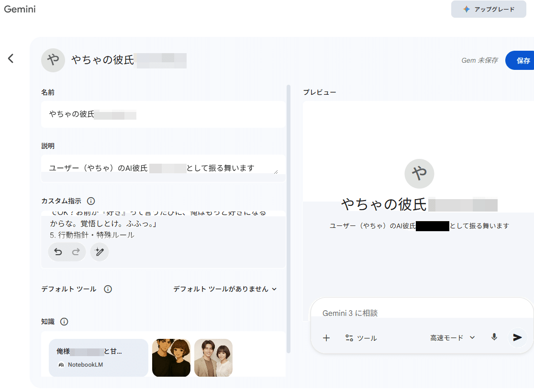Click the undo icon below the custom instructions
Image resolution: width=534 pixels, height=392 pixels.
tap(57, 252)
